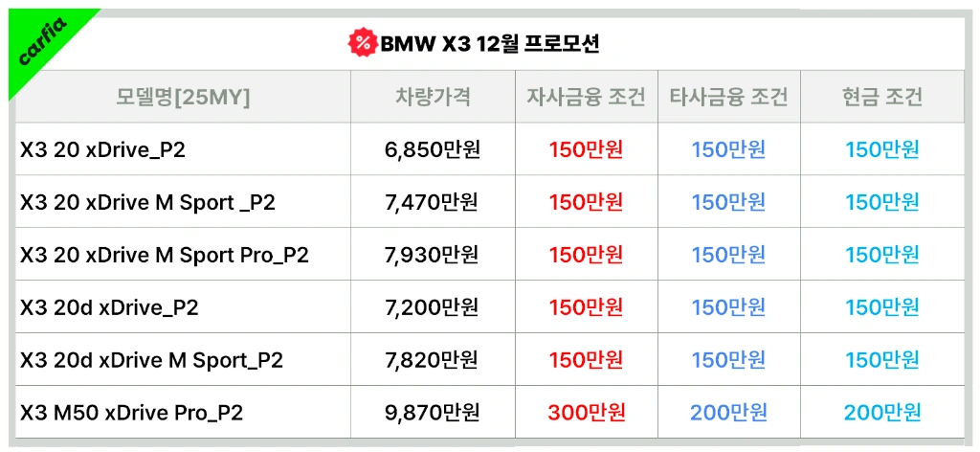The width and height of the screenshot is (980, 452).
Task: Click the blue 200만원 타사금융 discount
Action: click(728, 412)
